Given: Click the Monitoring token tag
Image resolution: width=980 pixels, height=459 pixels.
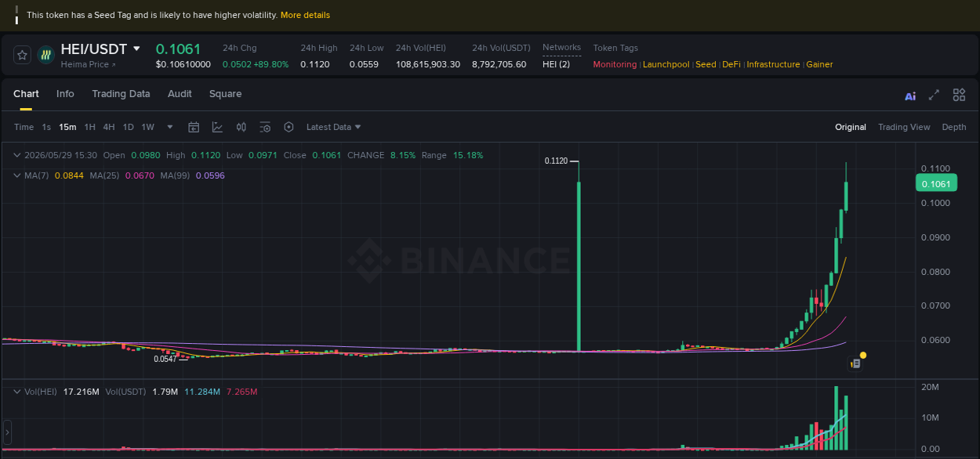Looking at the screenshot, I should (615, 64).
